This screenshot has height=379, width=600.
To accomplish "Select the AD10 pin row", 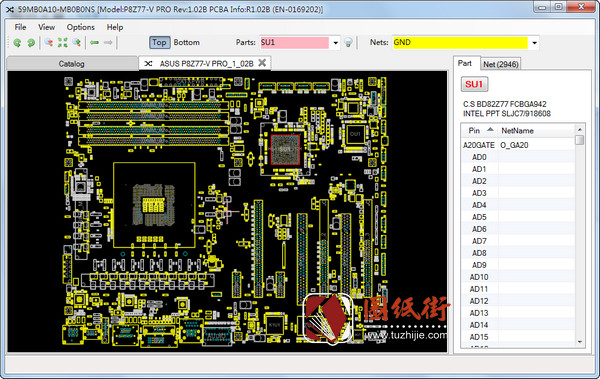I will 518,277.
